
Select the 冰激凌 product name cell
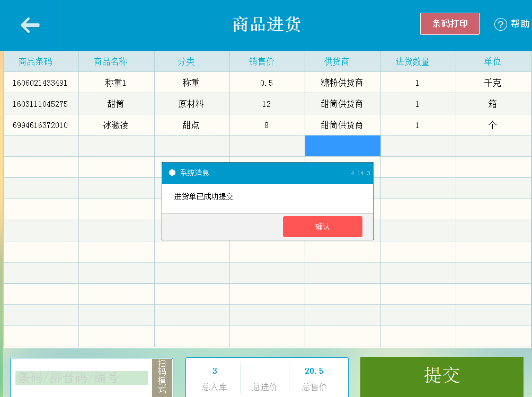pyautogui.click(x=116, y=125)
